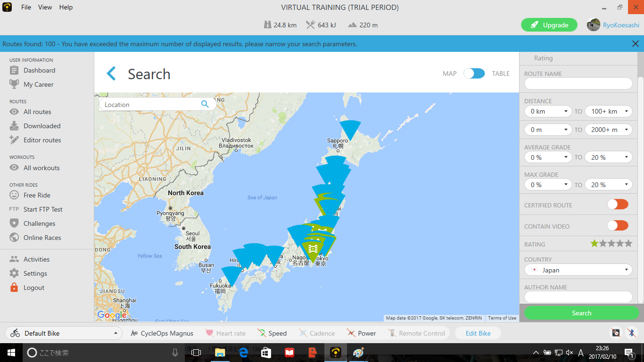Viewport: 644px width, 362px height.
Task: Click the Online Races globe icon
Action: tap(14, 238)
